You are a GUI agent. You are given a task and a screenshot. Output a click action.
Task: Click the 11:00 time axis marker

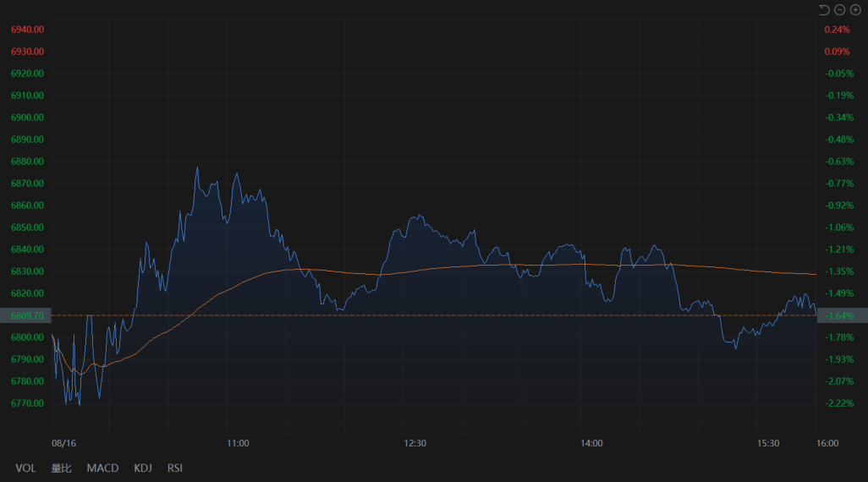[238, 443]
